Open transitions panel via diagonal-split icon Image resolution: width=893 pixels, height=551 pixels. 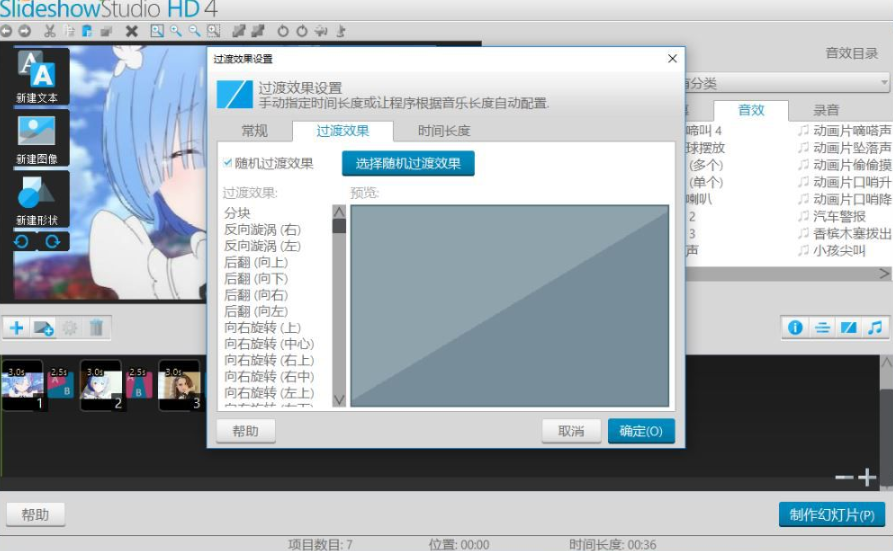tap(849, 328)
